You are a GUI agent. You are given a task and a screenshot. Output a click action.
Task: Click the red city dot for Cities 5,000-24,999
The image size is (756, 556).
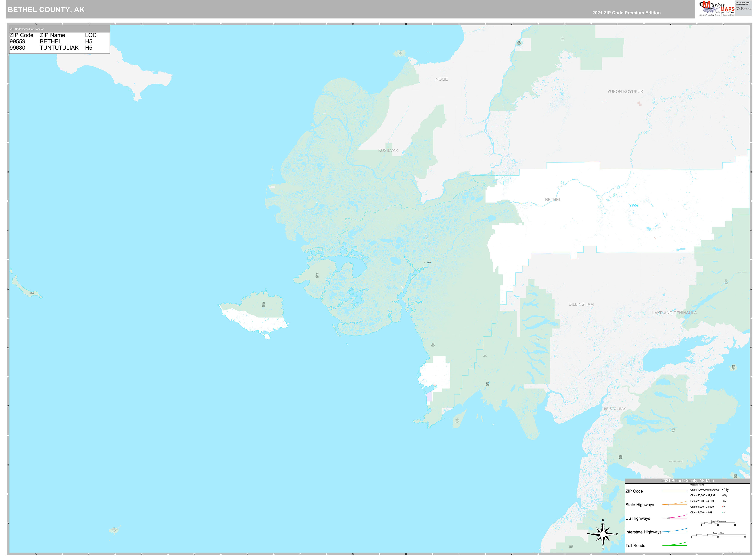723,507
